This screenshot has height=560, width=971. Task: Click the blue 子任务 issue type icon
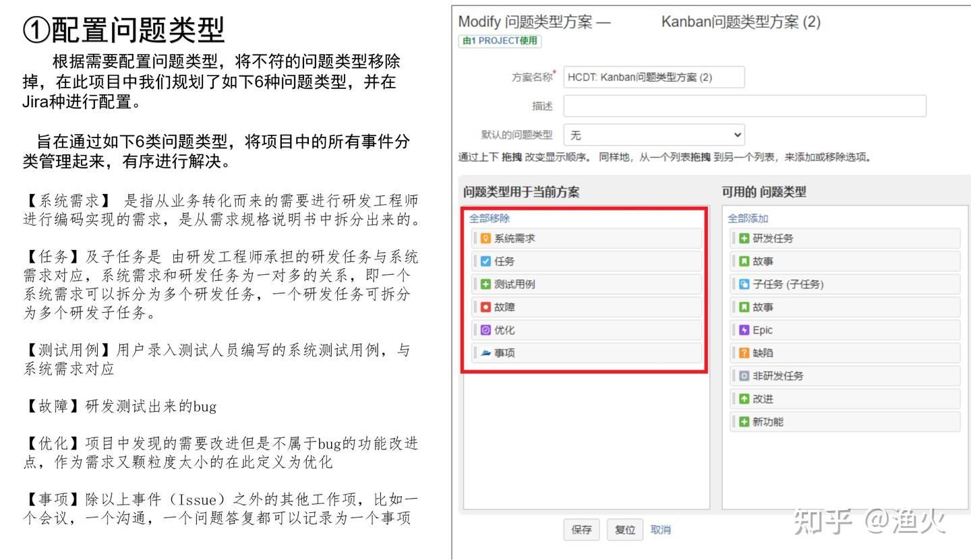744,284
